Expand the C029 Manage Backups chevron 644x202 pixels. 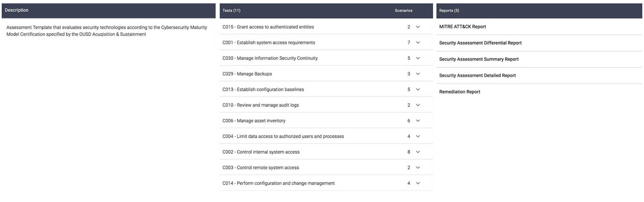(418, 74)
